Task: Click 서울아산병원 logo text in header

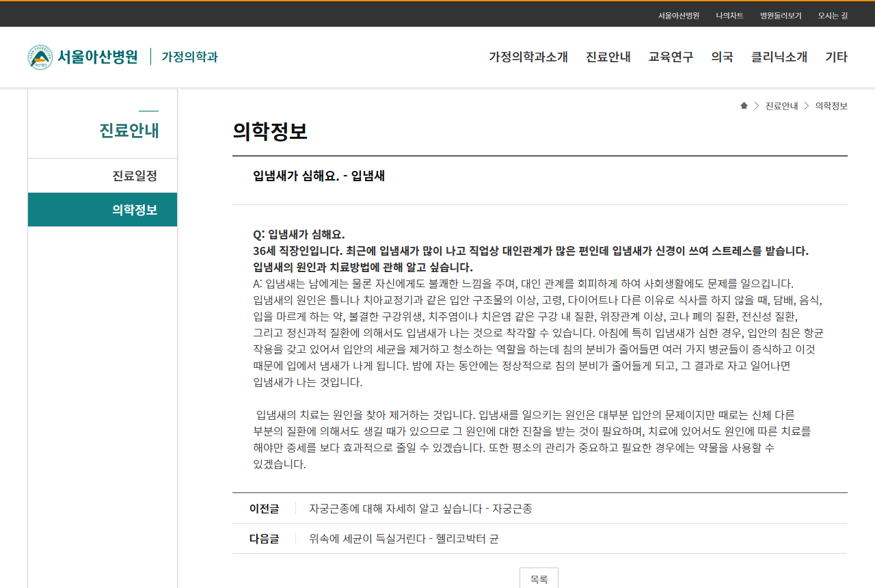Action: pyautogui.click(x=98, y=57)
